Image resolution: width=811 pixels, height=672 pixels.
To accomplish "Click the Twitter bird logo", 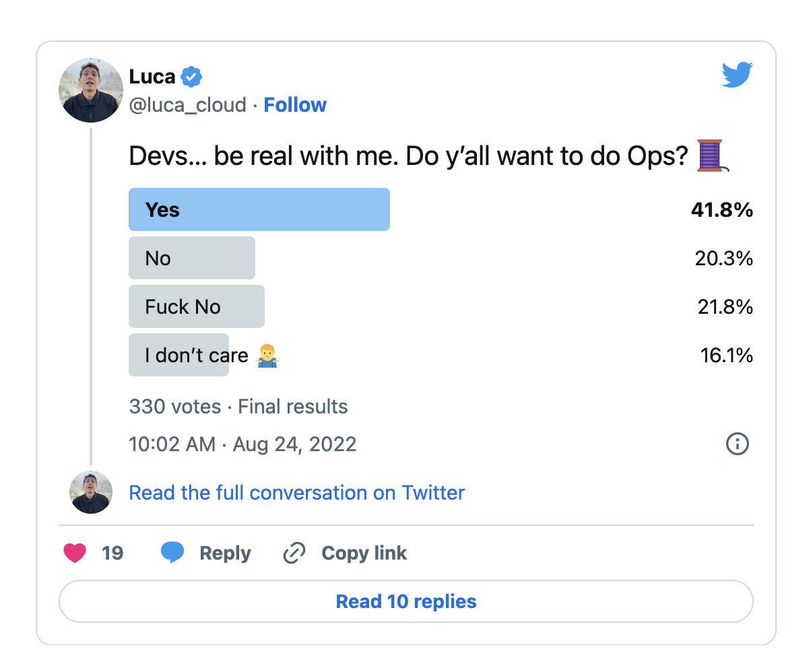I will 738,75.
